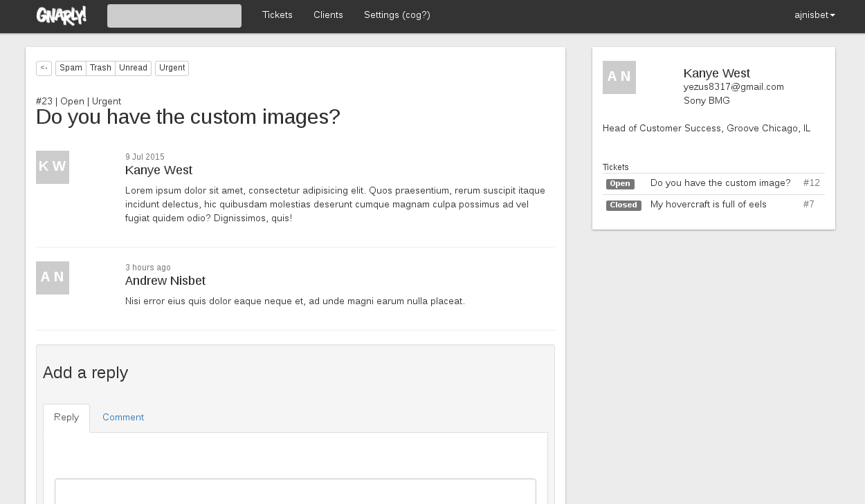
Task: Switch to the Comment tab
Action: point(123,418)
